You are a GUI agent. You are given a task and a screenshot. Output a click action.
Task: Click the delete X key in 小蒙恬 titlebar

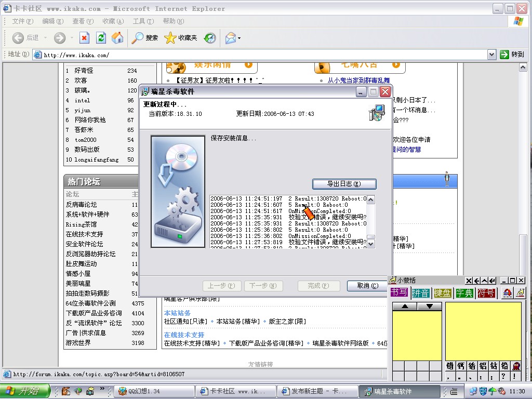pos(469,281)
